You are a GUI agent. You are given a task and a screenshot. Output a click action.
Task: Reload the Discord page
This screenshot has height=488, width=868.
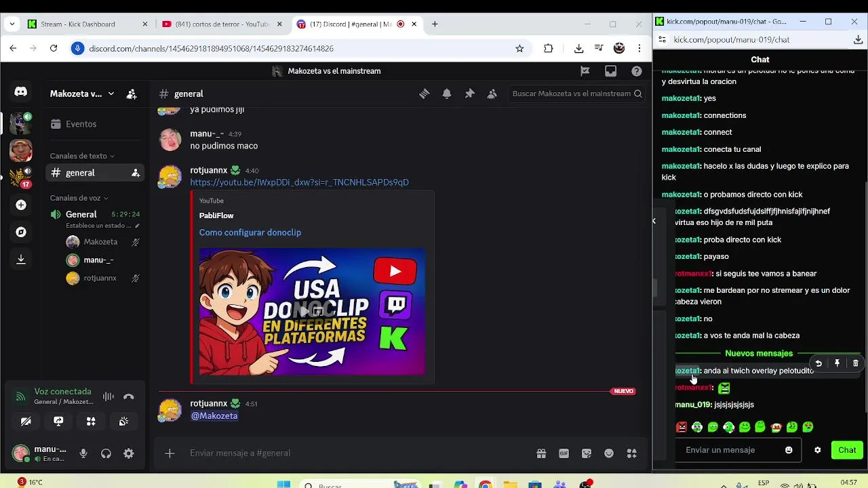click(x=54, y=48)
